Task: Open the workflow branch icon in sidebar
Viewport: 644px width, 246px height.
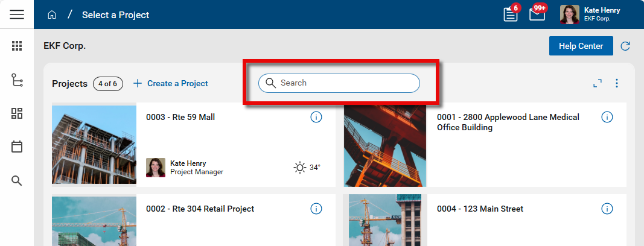Action: coord(17,80)
